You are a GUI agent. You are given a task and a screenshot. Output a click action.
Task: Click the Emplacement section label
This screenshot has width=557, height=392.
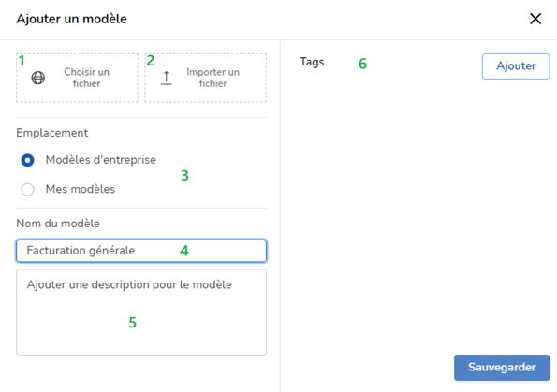pos(52,133)
